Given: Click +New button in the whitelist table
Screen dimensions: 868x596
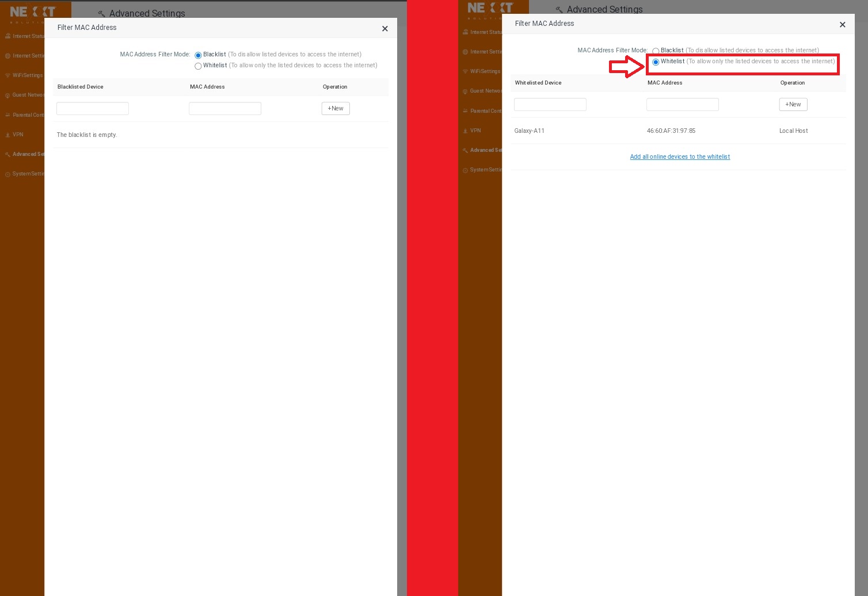Looking at the screenshot, I should click(793, 105).
